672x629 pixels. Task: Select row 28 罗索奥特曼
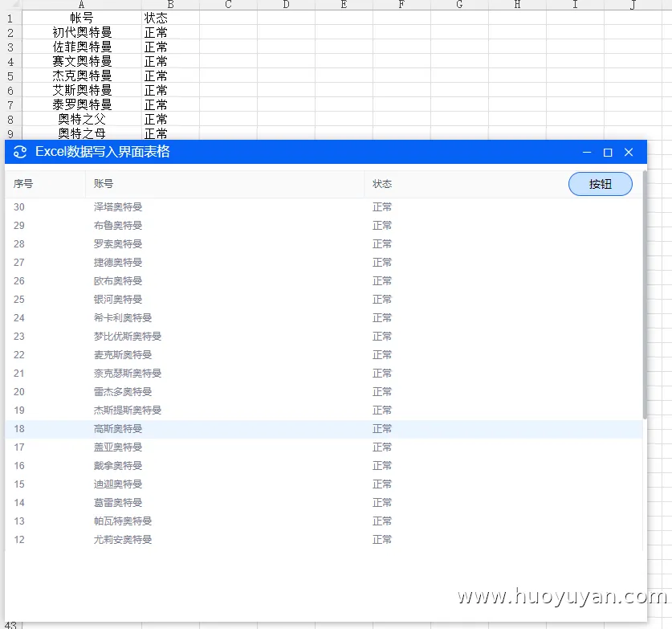tap(324, 244)
